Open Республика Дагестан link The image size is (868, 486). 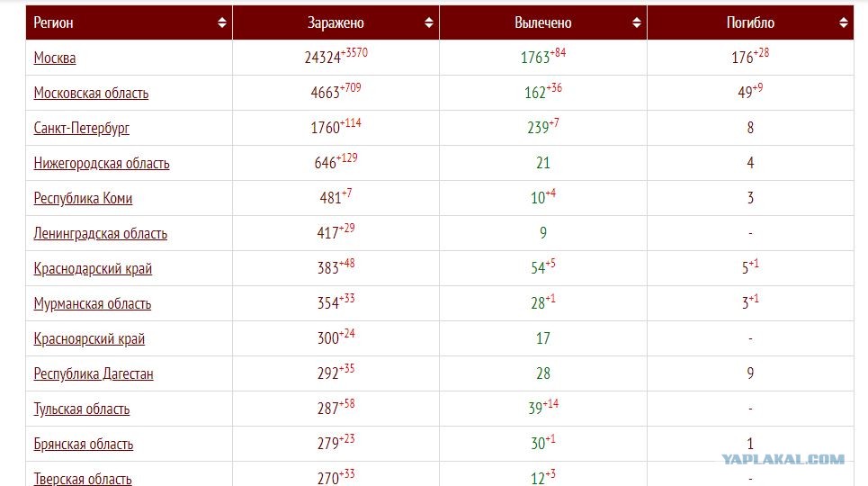94,374
